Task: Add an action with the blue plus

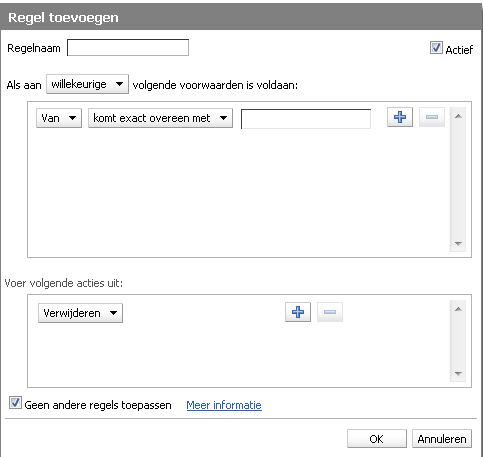Action: point(298,312)
